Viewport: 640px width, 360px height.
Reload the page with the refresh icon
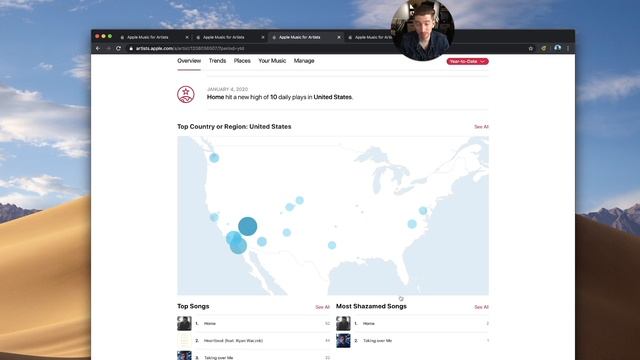(118, 48)
